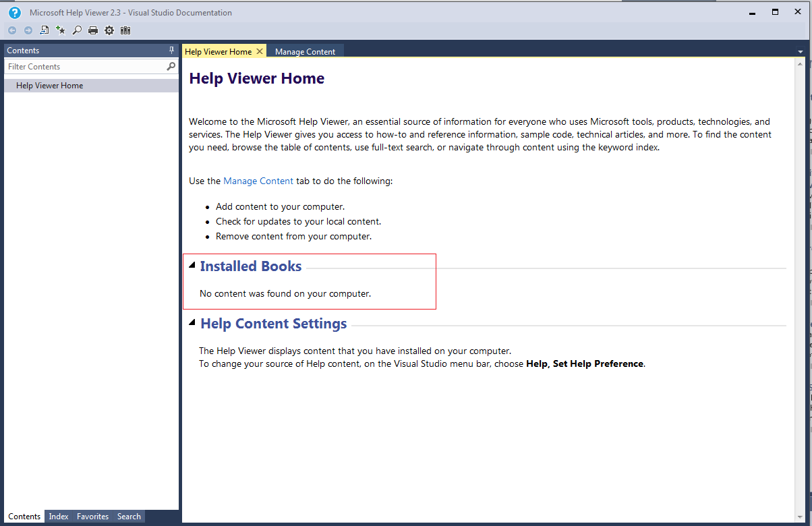Switch to the Index bottom tab
Image resolution: width=812 pixels, height=526 pixels.
(59, 517)
